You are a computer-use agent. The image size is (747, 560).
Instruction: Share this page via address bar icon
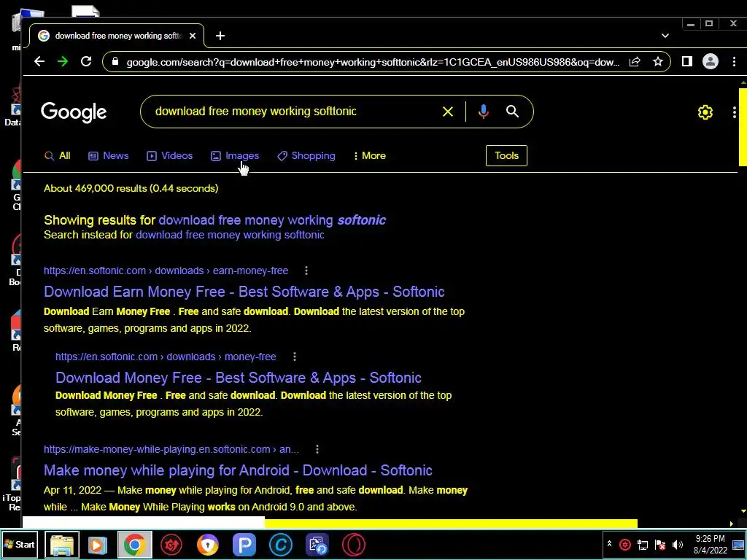pyautogui.click(x=635, y=61)
